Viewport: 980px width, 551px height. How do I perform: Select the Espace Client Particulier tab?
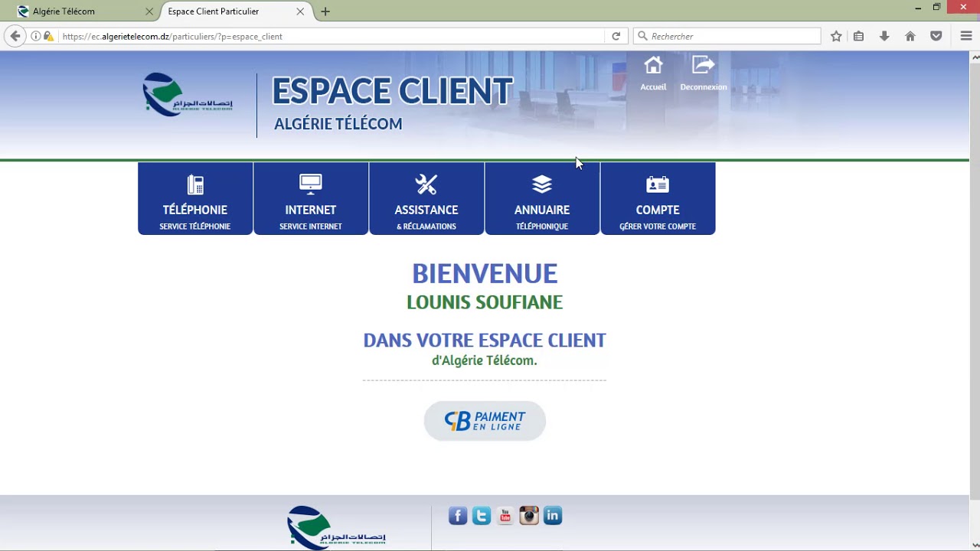235,11
